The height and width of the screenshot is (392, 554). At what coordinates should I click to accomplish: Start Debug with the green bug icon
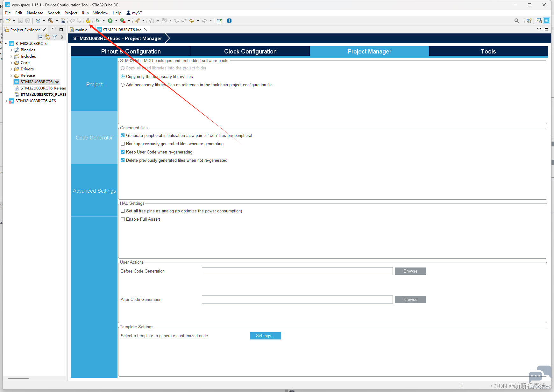[97, 21]
